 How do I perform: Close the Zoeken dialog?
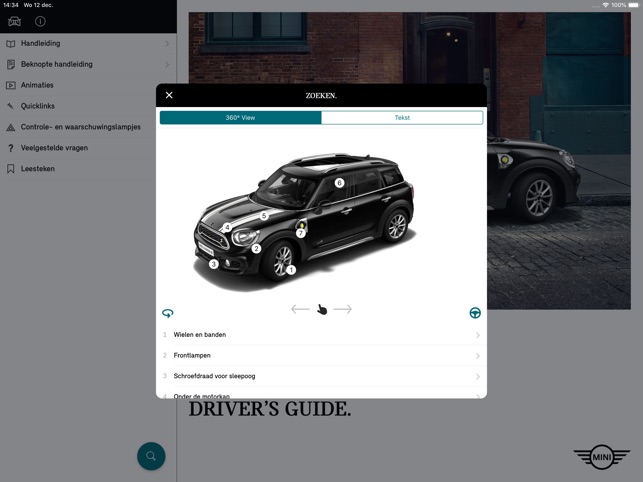pyautogui.click(x=169, y=95)
